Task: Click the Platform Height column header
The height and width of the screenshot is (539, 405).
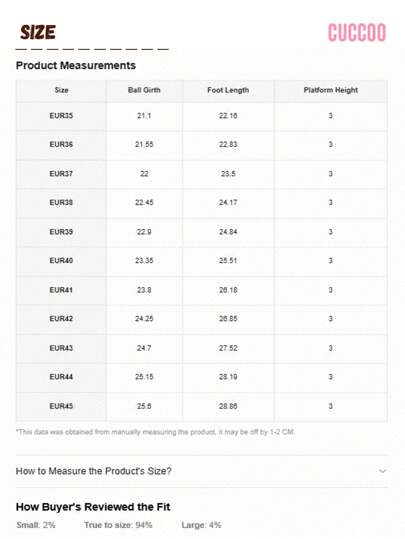Action: pyautogui.click(x=330, y=90)
